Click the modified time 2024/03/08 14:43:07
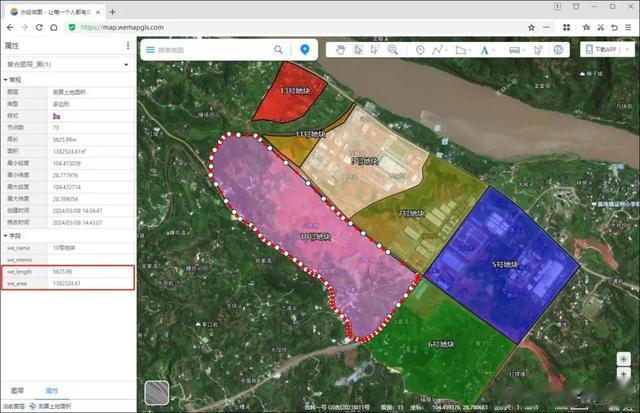Screen dimensions: 640x413 tap(77, 222)
